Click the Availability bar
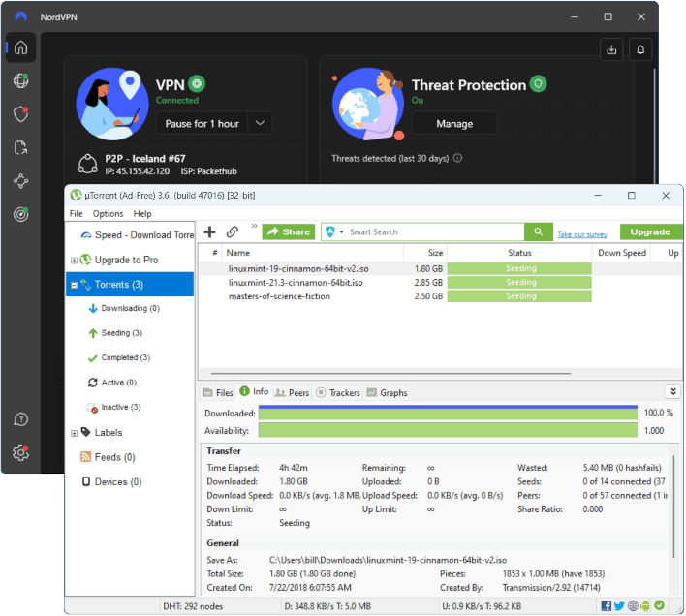This screenshot has width=686, height=616. click(x=448, y=431)
